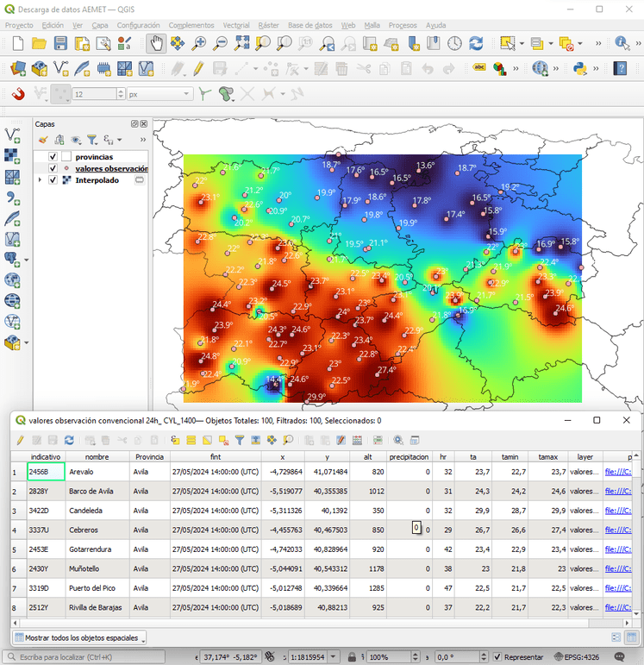Expand the overflow chevron beside the labeling toolbar
Image resolution: width=644 pixels, height=665 pixels.
tap(516, 68)
